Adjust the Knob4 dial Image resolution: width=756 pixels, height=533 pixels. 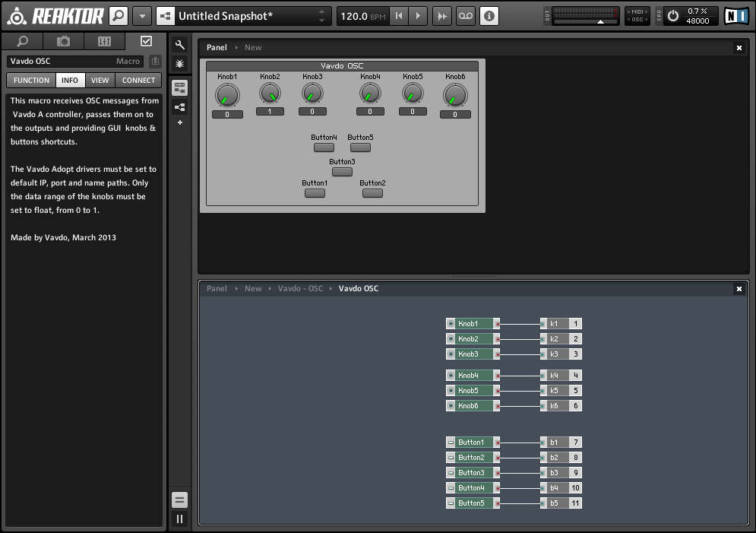(x=370, y=93)
